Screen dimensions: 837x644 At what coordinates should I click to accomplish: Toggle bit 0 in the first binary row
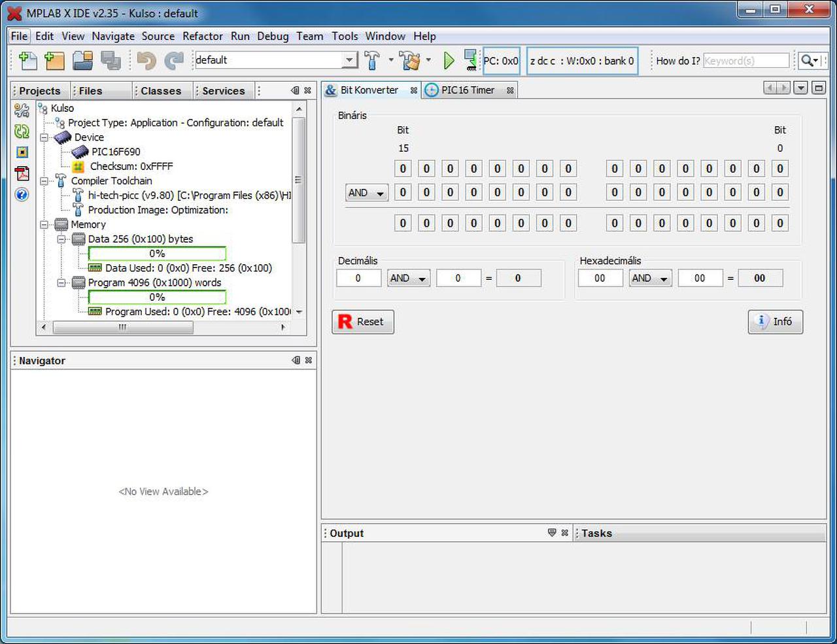click(780, 169)
